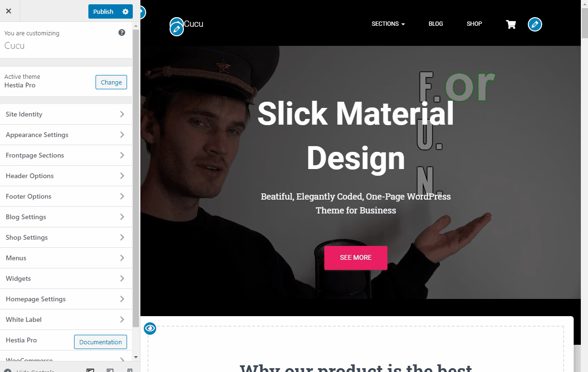Click the Cucu site title link
The image size is (588, 372).
pos(194,23)
